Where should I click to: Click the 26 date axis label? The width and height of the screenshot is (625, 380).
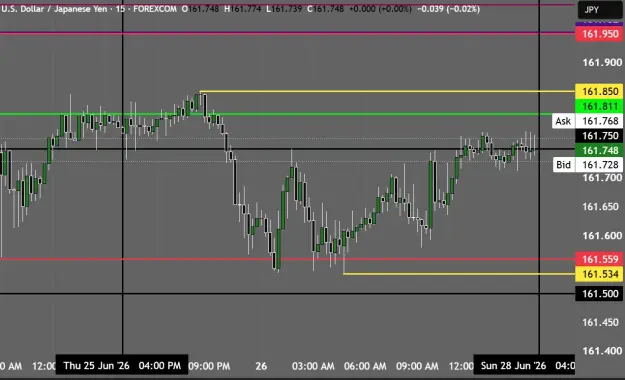tap(261, 366)
